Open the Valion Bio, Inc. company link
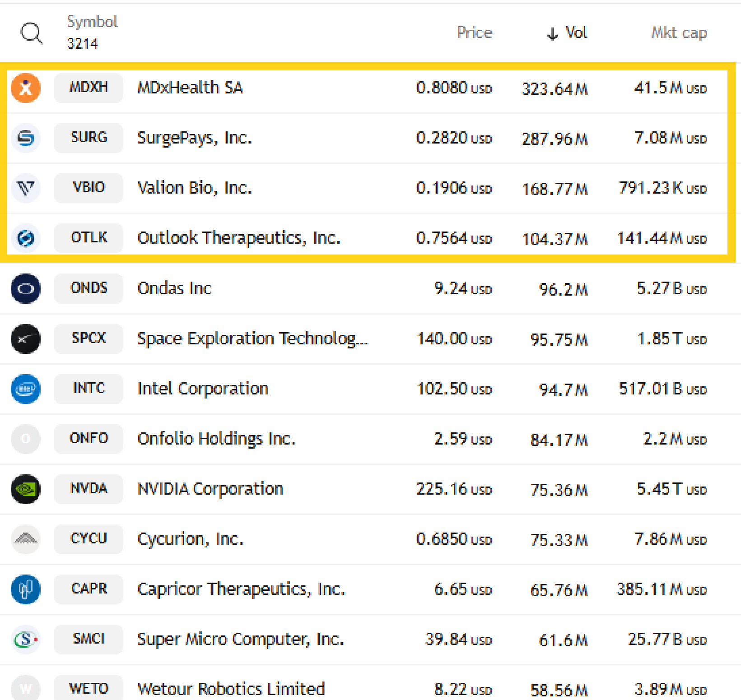The image size is (741, 700). tap(195, 188)
